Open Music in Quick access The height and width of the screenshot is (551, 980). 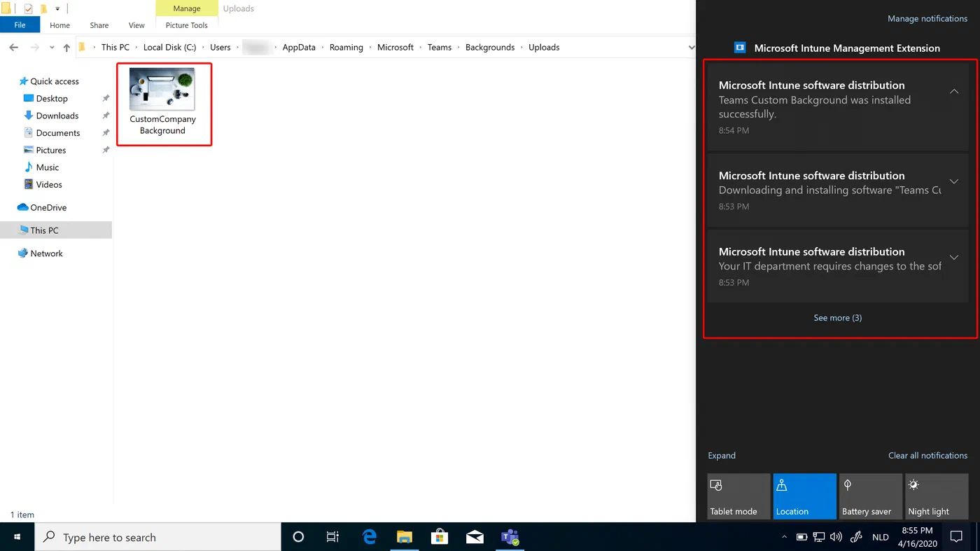(x=48, y=167)
